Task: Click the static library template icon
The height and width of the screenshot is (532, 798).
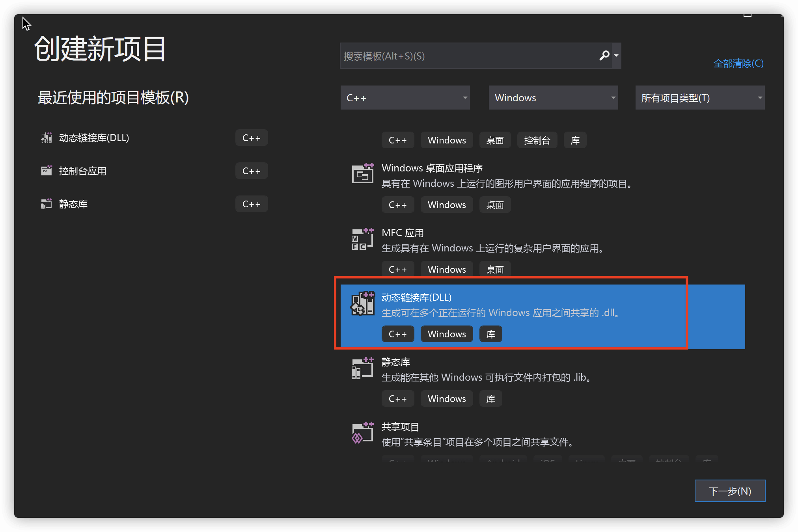Action: pos(362,368)
